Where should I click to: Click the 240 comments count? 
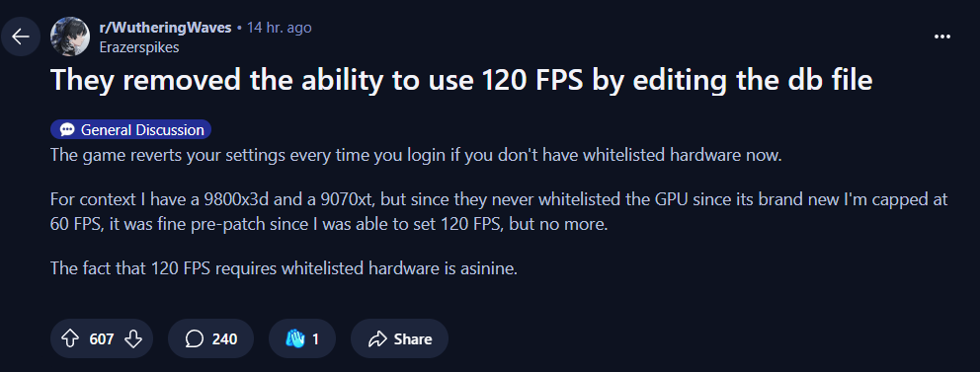224,338
